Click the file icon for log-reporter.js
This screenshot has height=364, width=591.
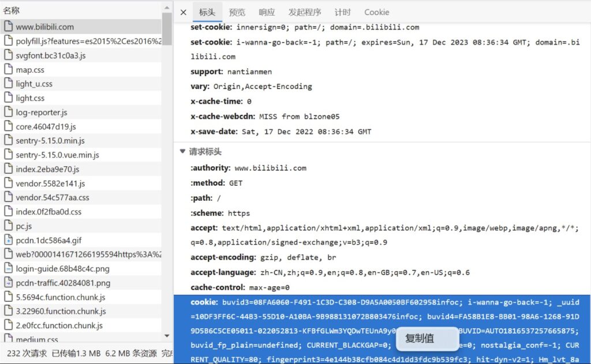click(x=9, y=112)
